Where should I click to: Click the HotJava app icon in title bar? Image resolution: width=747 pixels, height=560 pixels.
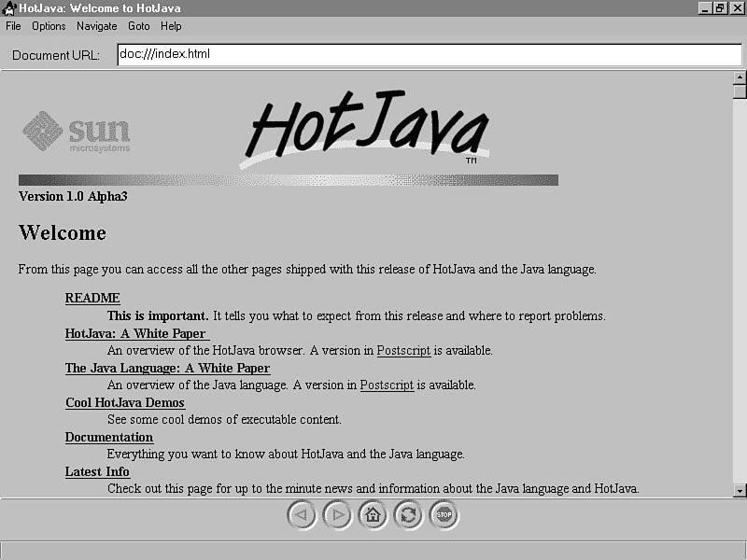coord(8,8)
